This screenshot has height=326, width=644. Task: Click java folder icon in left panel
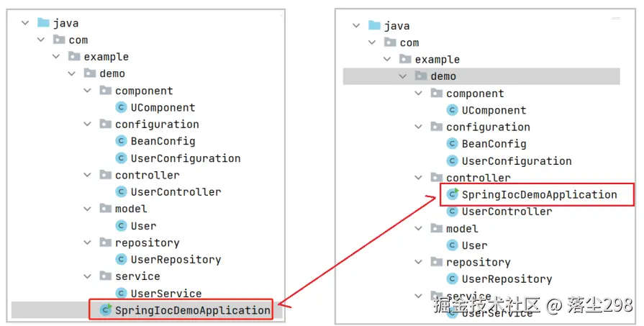point(42,23)
